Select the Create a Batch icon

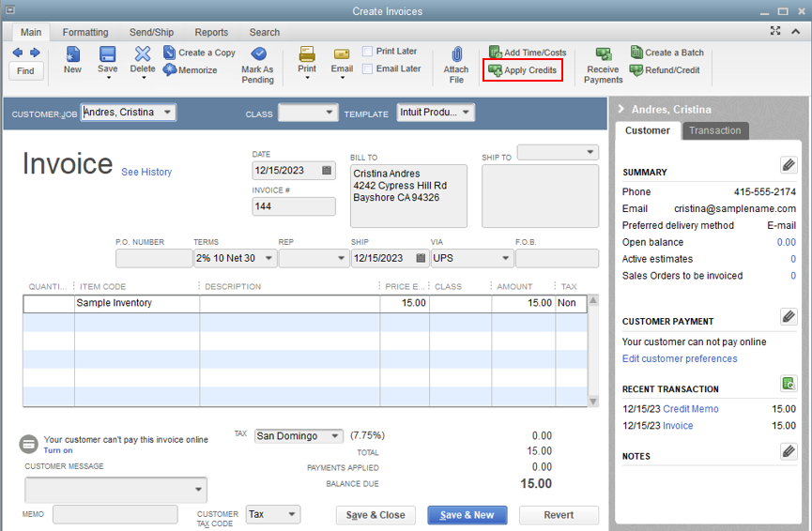(636, 53)
